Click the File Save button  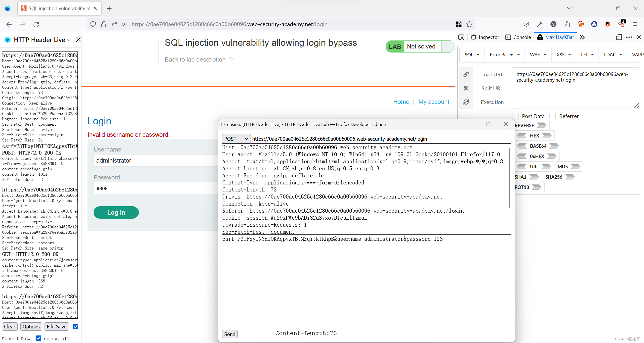point(57,327)
